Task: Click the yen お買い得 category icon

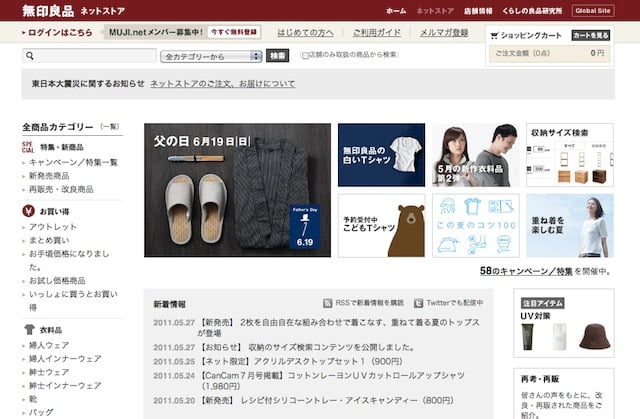Action: click(x=28, y=211)
